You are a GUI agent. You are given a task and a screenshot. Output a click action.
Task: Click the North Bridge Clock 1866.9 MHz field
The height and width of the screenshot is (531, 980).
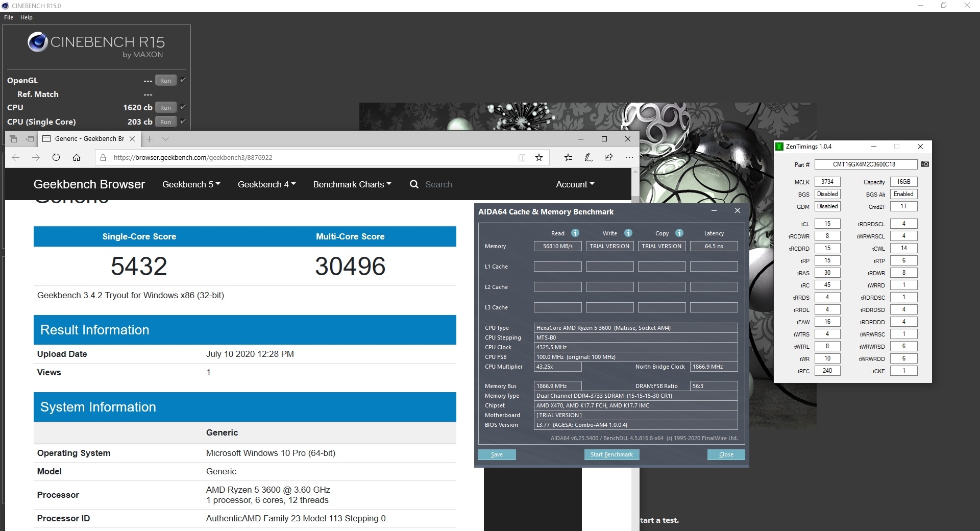(x=714, y=367)
